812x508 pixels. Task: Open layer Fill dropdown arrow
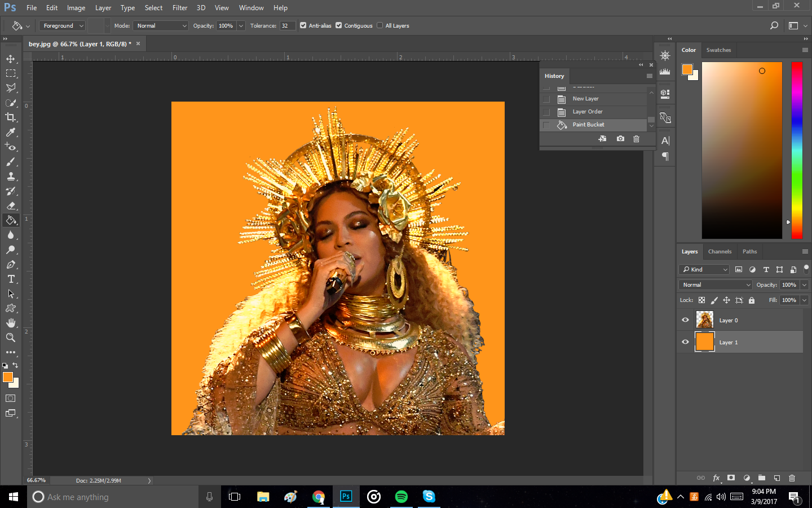point(805,300)
